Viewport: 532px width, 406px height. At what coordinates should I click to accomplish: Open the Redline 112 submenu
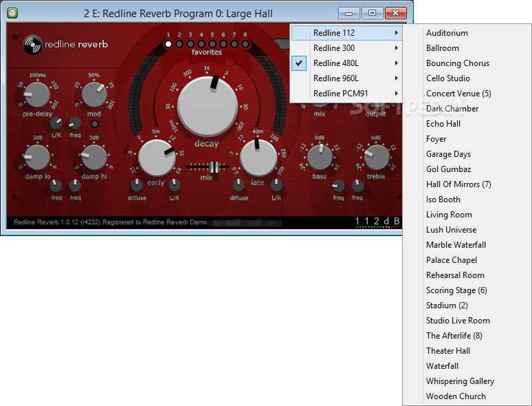point(346,33)
